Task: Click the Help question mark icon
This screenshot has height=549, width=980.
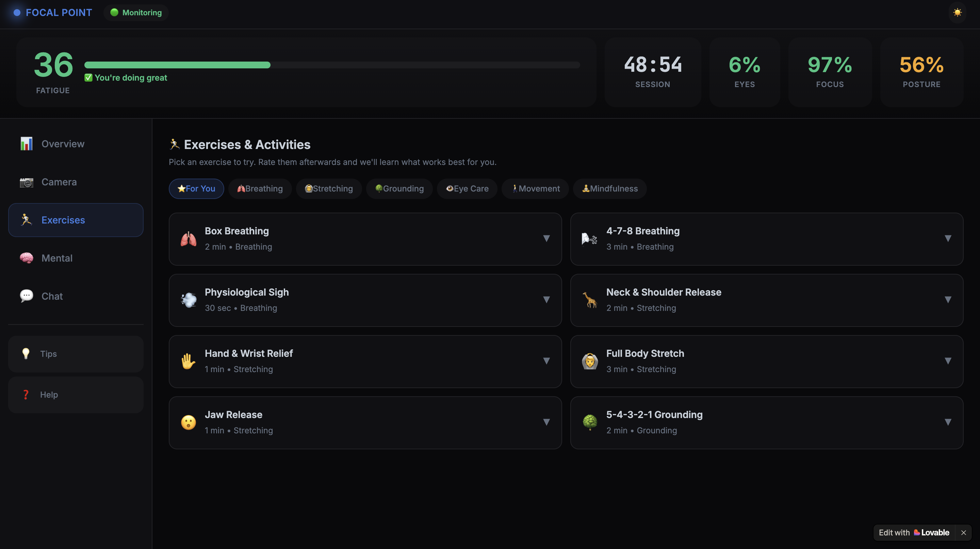Action: (26, 395)
